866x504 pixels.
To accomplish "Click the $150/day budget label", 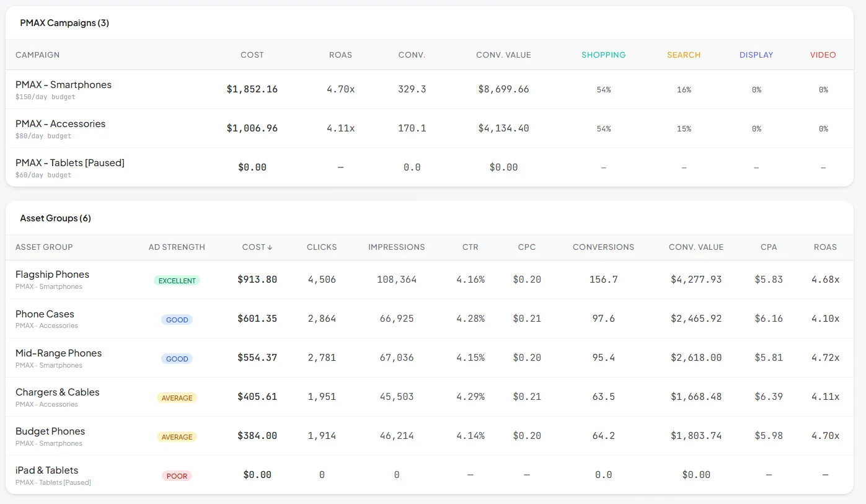I will point(45,97).
